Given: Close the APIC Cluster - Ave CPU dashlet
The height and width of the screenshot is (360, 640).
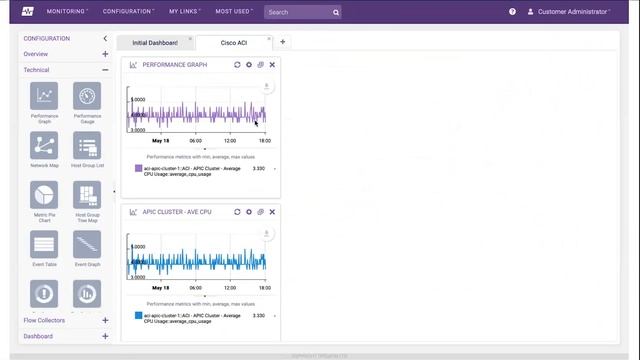Looking at the screenshot, I should 272,212.
